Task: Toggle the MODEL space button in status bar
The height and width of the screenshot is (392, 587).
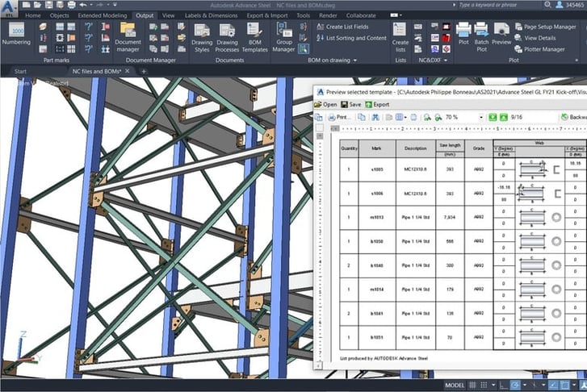Action: pos(455,385)
